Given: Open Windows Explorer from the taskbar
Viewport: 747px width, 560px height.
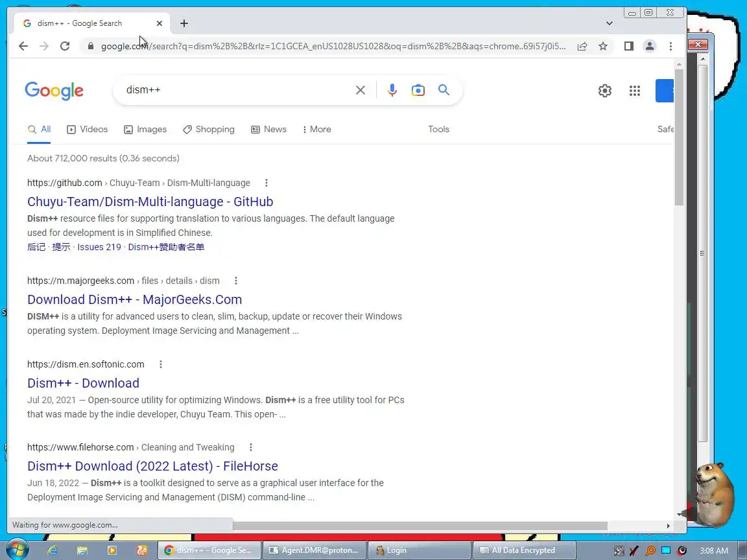Looking at the screenshot, I should [x=82, y=550].
